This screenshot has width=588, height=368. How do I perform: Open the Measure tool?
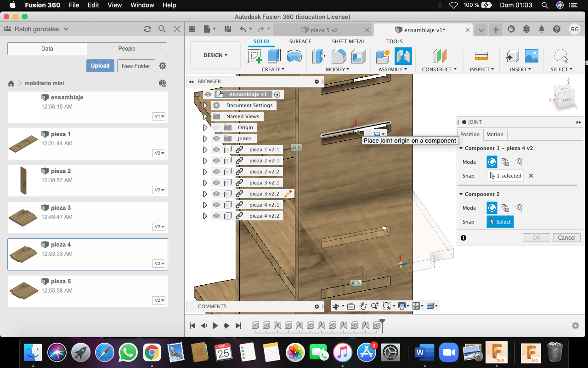pyautogui.click(x=481, y=56)
